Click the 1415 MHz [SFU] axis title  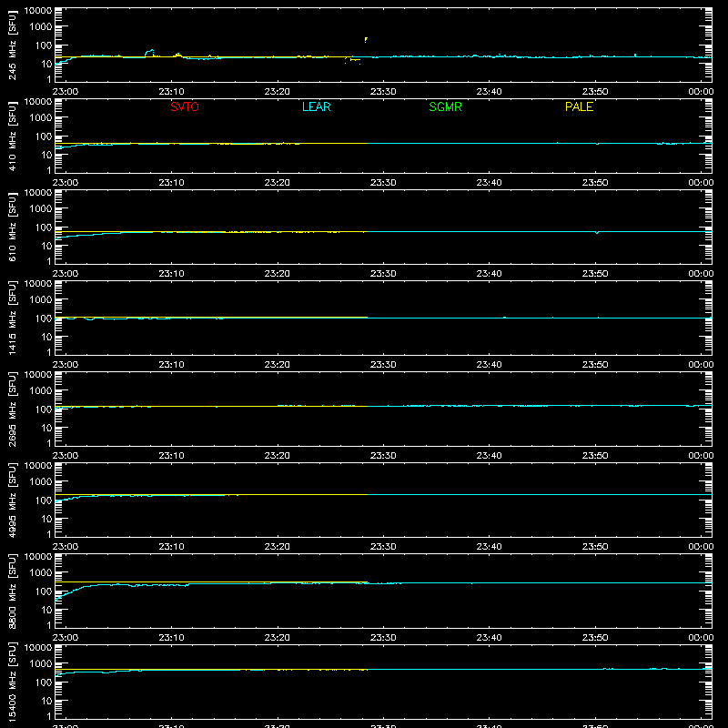pos(12,318)
